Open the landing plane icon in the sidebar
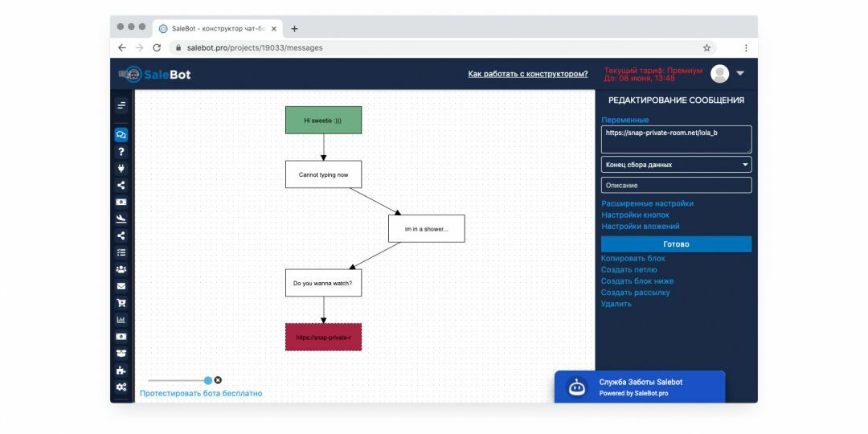Image resolution: width=868 pixels, height=434 pixels. click(121, 219)
